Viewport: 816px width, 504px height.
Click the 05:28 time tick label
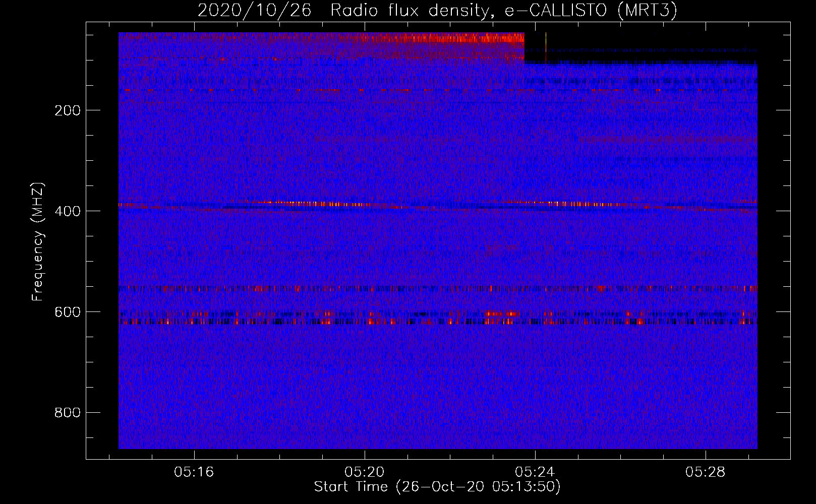pos(705,472)
